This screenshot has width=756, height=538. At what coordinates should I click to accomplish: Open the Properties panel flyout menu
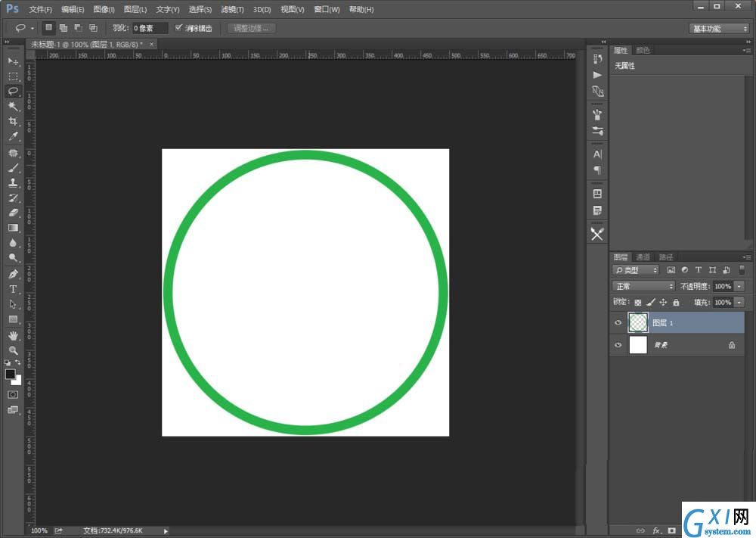tap(747, 50)
